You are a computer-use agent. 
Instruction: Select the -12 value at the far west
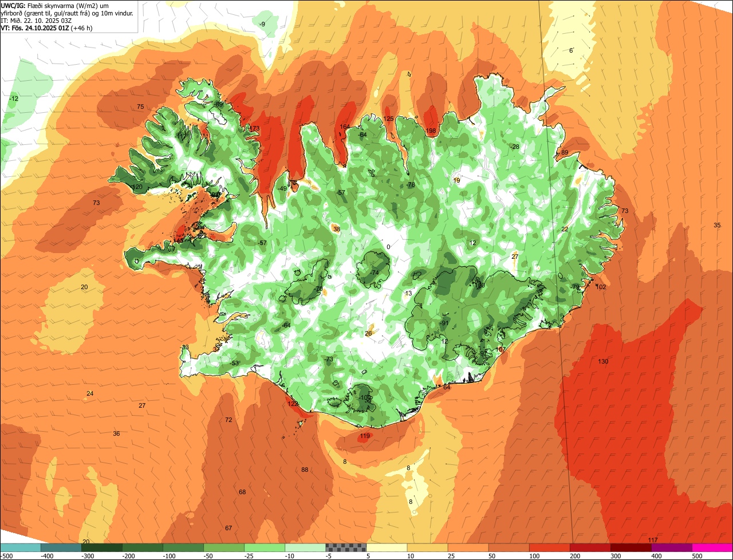point(14,98)
